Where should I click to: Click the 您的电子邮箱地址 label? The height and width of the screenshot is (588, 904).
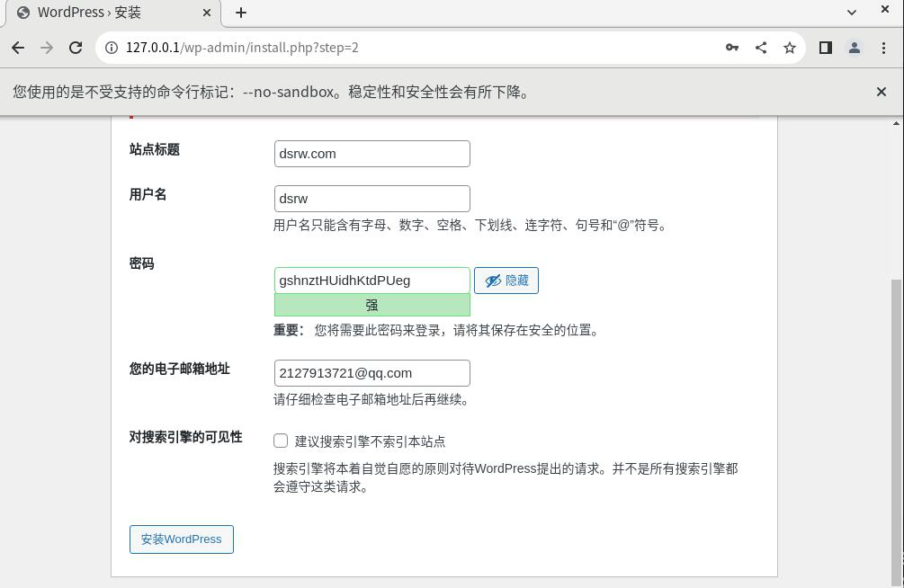(180, 369)
